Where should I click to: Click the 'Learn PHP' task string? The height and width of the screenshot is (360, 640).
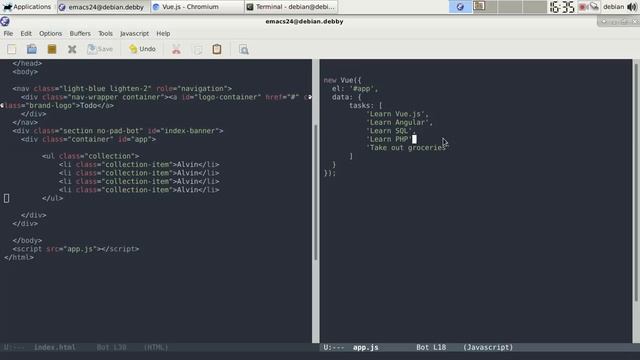pos(389,139)
